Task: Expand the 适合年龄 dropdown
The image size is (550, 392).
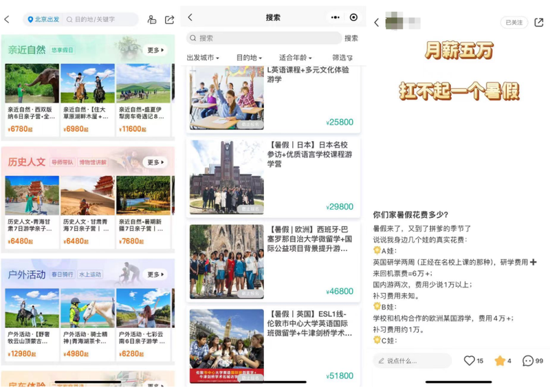Action: [x=296, y=58]
